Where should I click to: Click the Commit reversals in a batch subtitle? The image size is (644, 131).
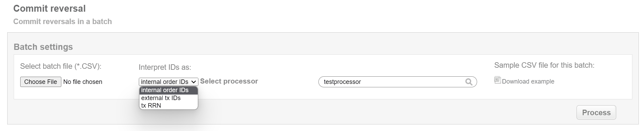click(62, 21)
